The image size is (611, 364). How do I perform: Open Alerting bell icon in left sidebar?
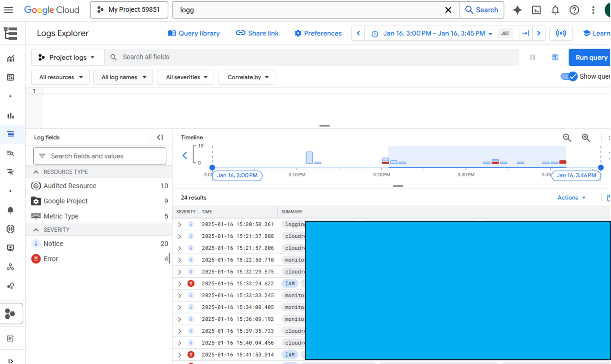pos(10,210)
